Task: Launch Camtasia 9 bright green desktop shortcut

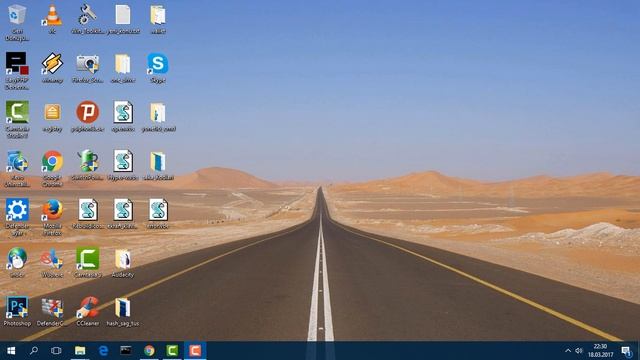Action: coord(88,258)
